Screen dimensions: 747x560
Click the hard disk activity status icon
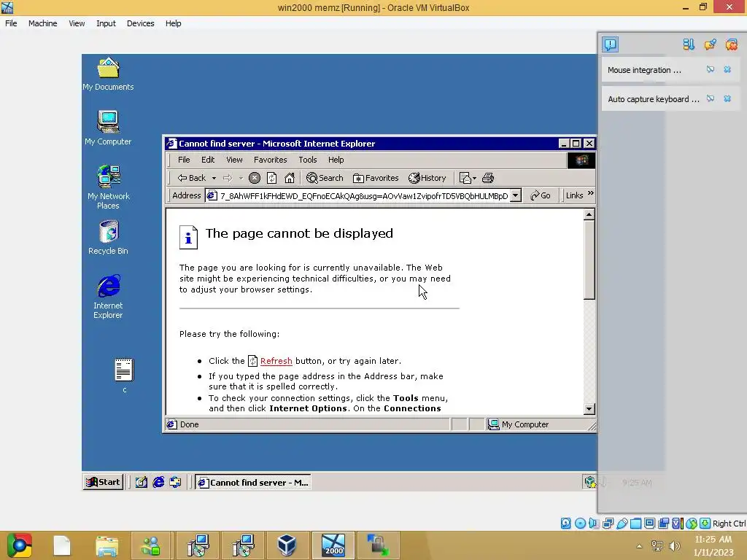(x=565, y=524)
